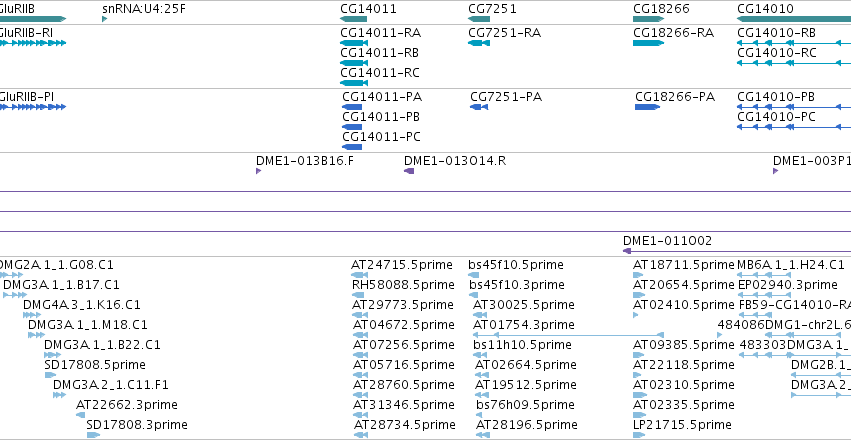Select the AT02664.5prime EST

(x=480, y=375)
